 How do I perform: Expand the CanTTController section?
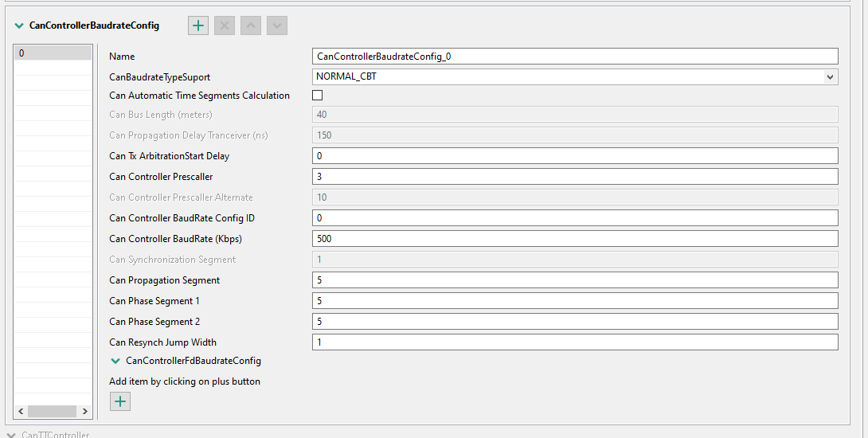10,435
